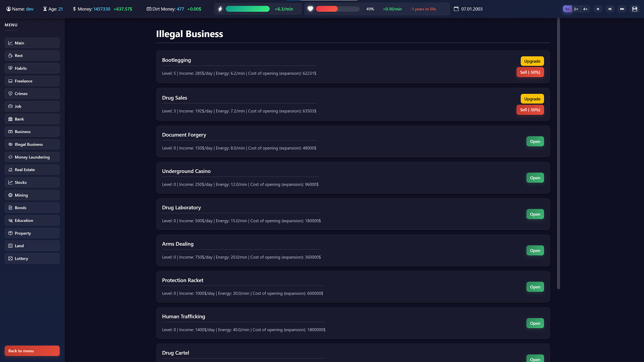The image size is (644, 362).
Task: Mute the game sound
Action: tap(610, 9)
